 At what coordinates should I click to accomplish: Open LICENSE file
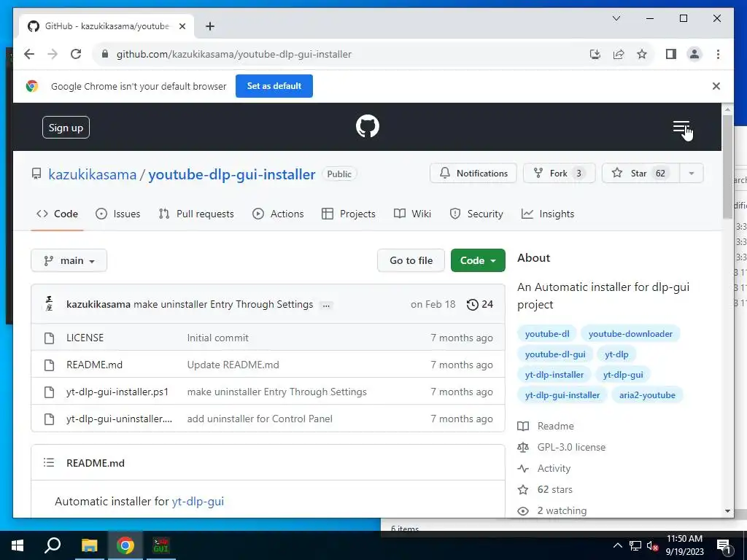(85, 338)
